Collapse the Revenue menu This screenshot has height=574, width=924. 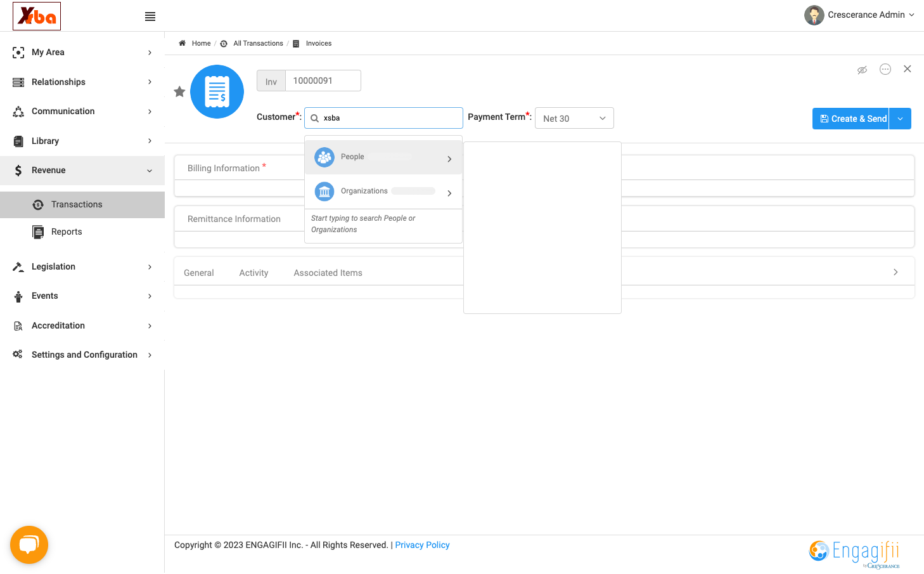[82, 170]
